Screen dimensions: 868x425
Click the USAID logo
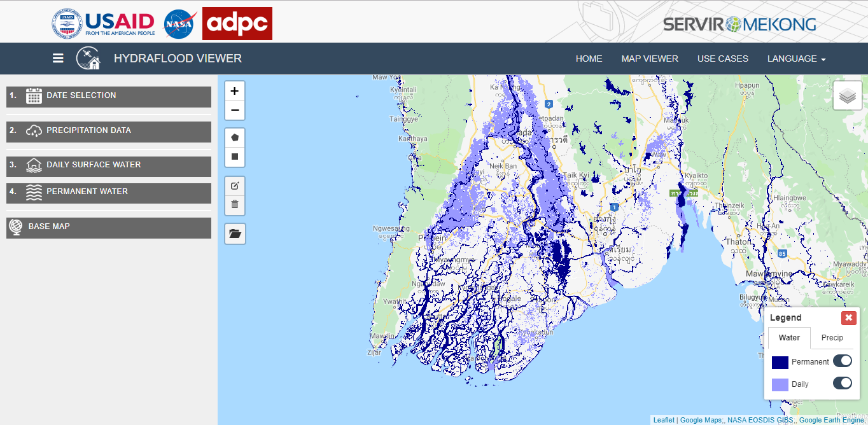coord(102,24)
